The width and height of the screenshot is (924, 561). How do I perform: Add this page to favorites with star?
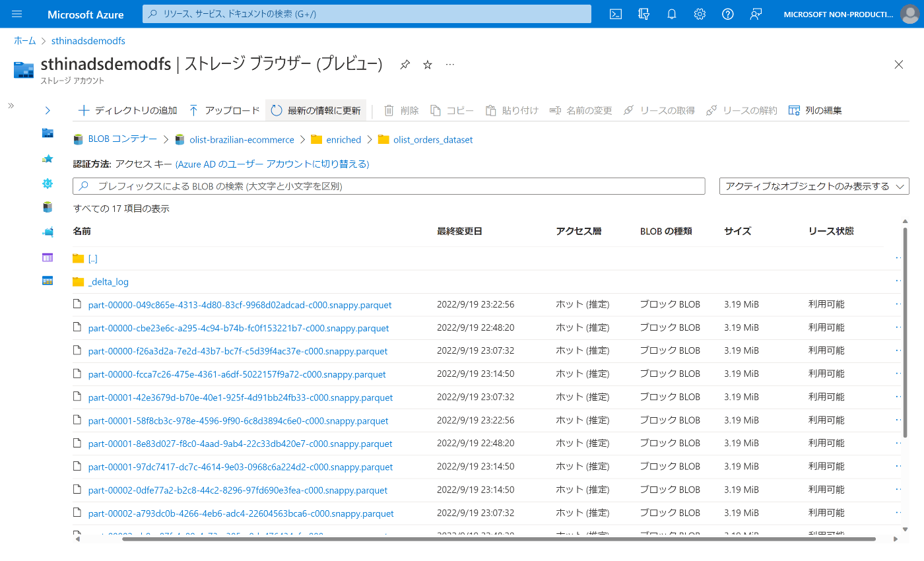pyautogui.click(x=428, y=64)
